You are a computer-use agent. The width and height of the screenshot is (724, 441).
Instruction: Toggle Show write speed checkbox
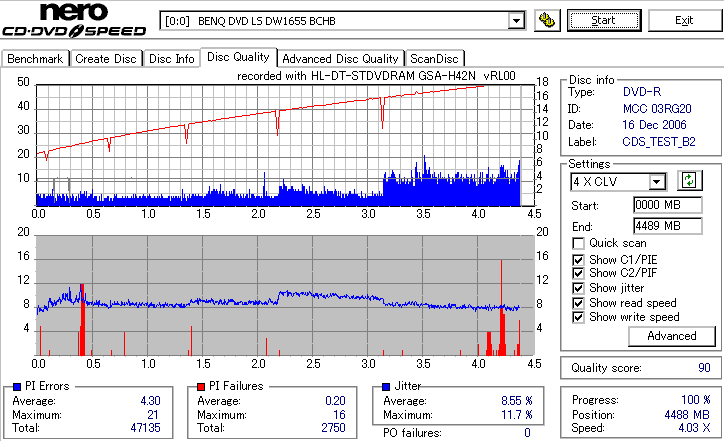(578, 317)
